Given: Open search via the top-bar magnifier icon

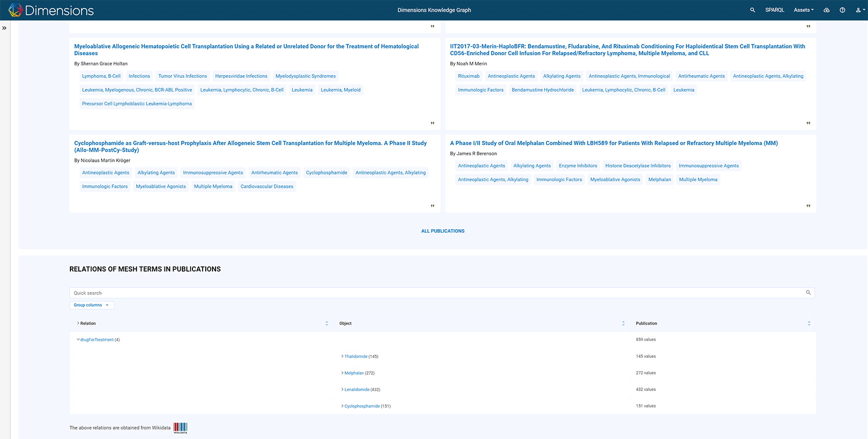Looking at the screenshot, I should (752, 10).
